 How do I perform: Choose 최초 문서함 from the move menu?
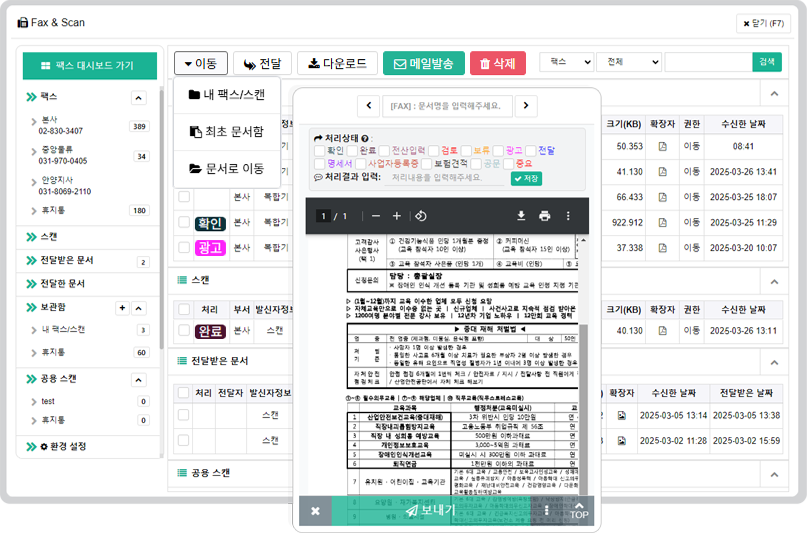point(227,132)
